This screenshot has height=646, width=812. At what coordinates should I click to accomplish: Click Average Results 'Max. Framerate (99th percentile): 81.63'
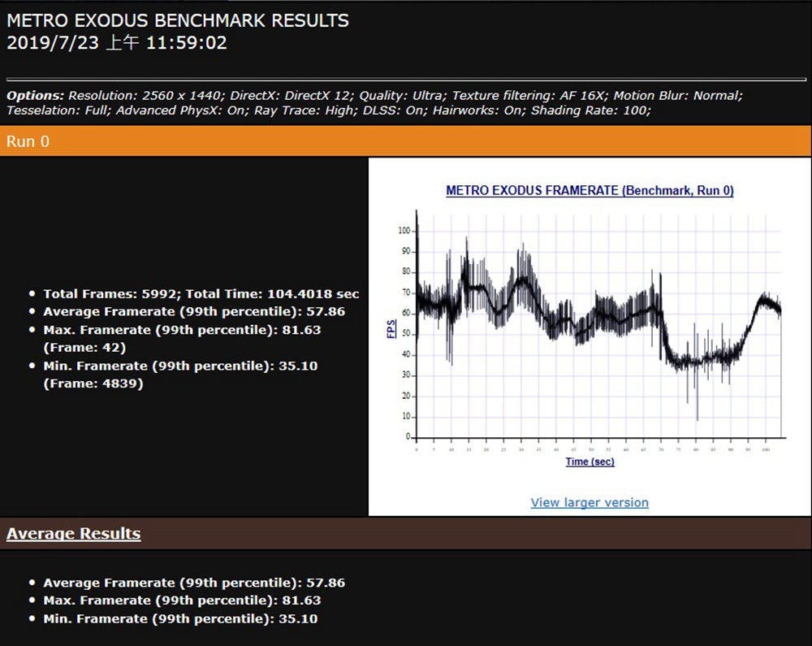click(182, 600)
